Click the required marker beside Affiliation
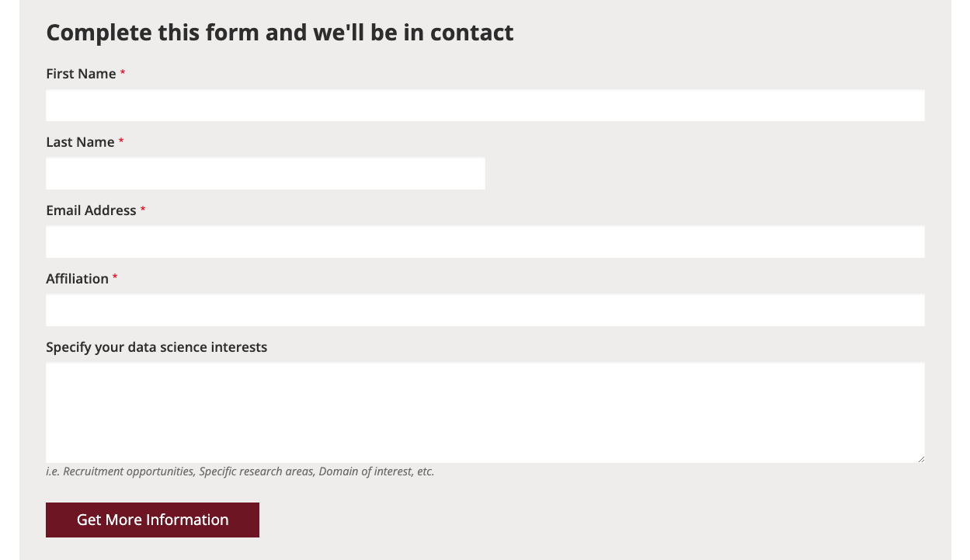 (x=115, y=278)
